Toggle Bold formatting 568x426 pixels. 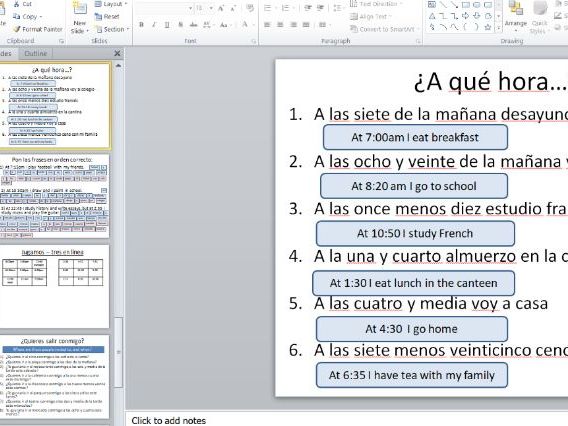pos(141,25)
